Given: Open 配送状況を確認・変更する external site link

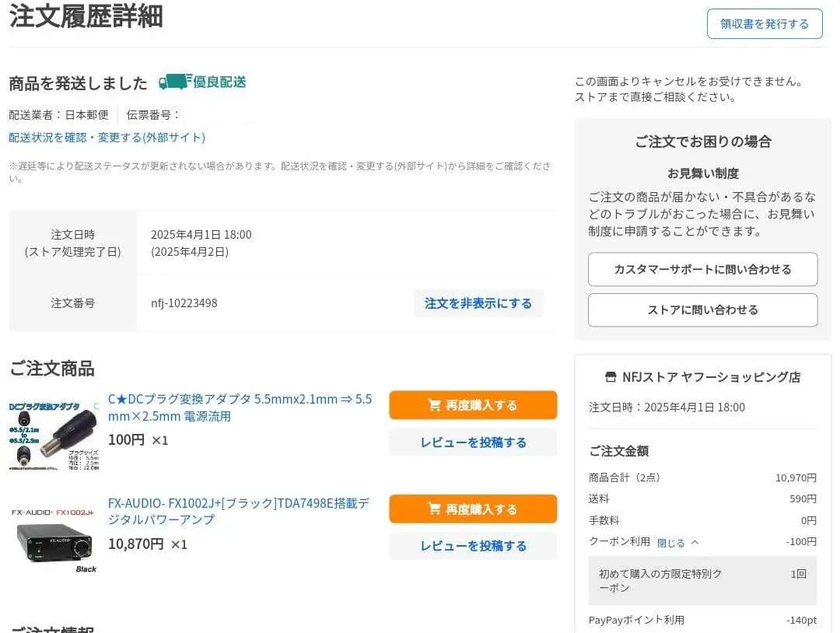Looking at the screenshot, I should click(107, 138).
